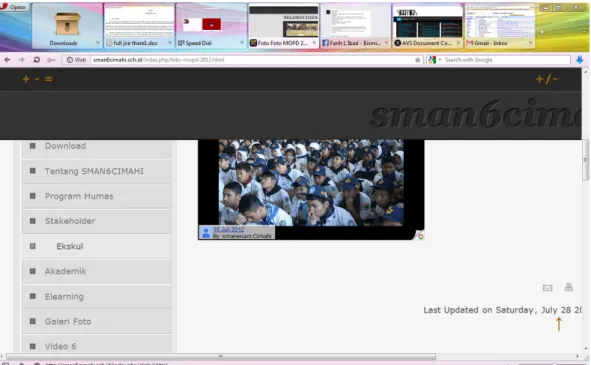Image resolution: width=591 pixels, height=365 pixels.
Task: Open the blue downloads arrow icon
Action: 580,60
